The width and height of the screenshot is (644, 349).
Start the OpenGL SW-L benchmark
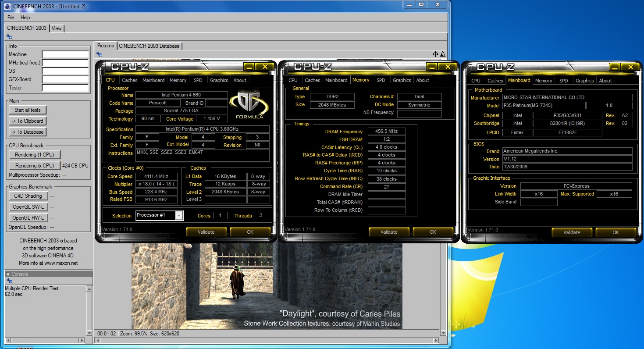pyautogui.click(x=28, y=207)
